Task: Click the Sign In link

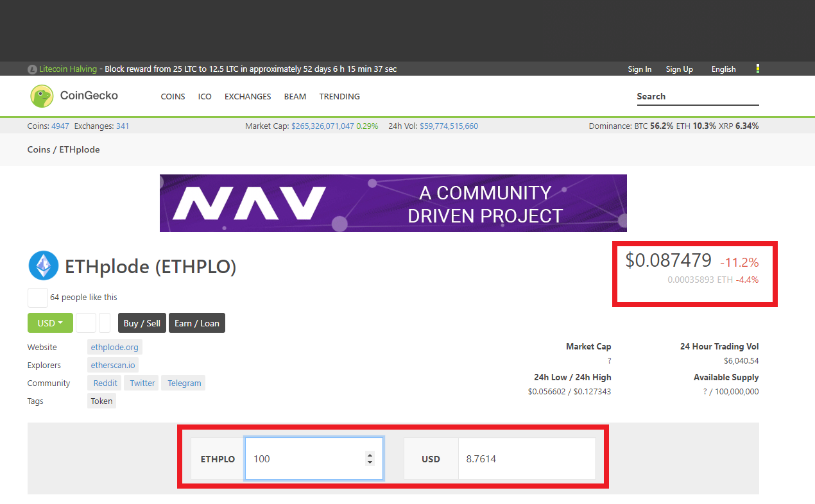Action: (640, 69)
